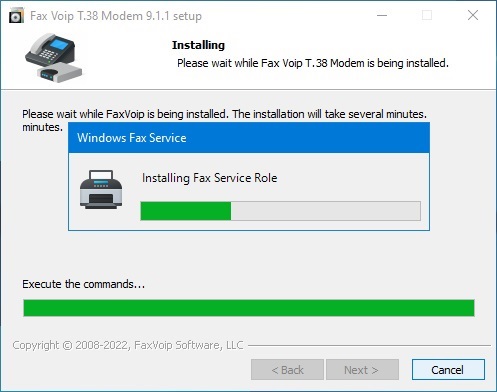Click the disabled Next button
The width and height of the screenshot is (497, 392).
tap(362, 369)
